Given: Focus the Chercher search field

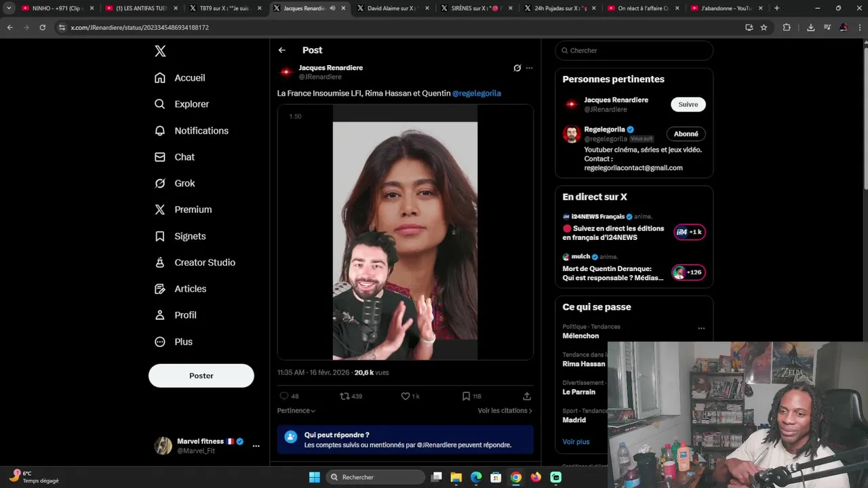Looking at the screenshot, I should click(634, 51).
